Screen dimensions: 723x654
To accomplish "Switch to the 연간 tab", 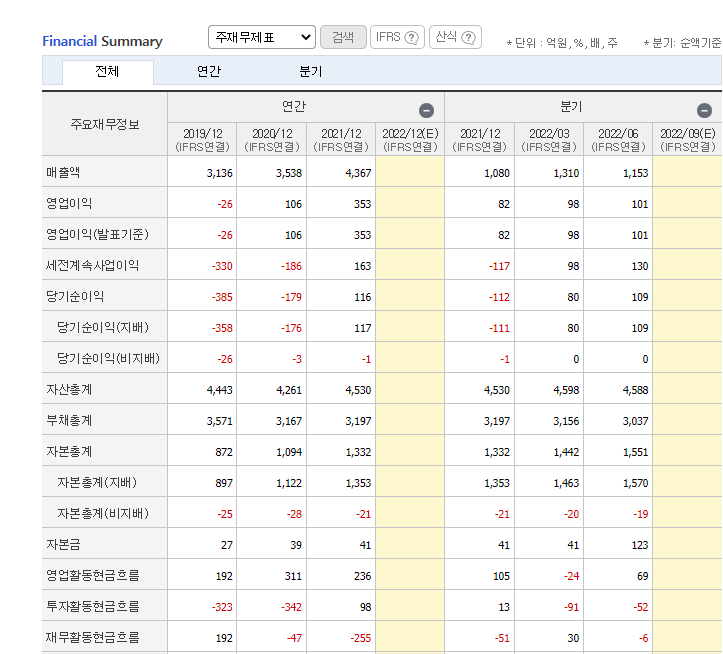I will coord(209,71).
